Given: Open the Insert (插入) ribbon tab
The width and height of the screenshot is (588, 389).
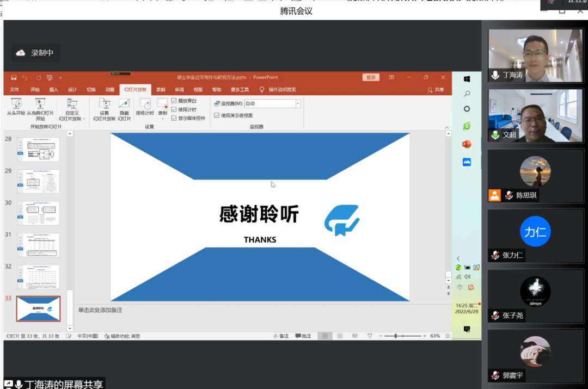Looking at the screenshot, I should point(53,90).
